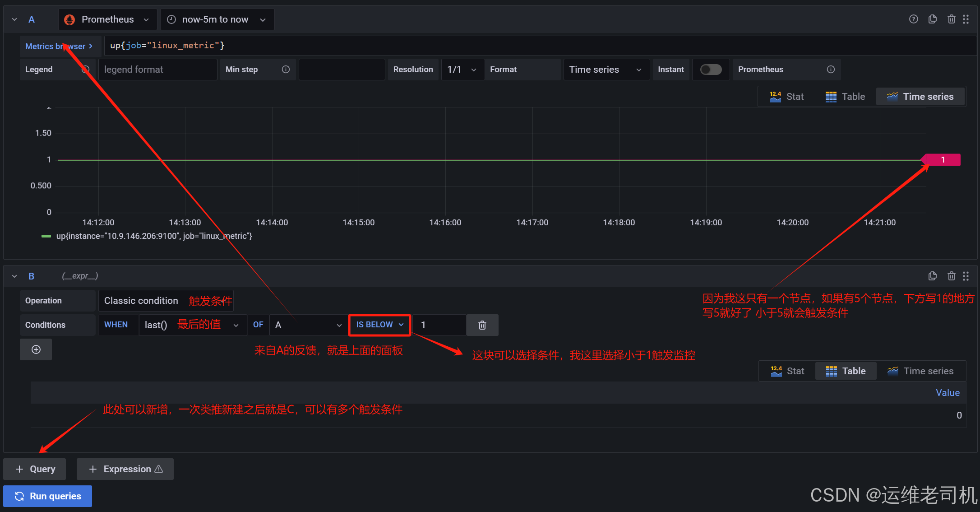
Task: Open the Prometheus data source dropdown
Action: (108, 19)
